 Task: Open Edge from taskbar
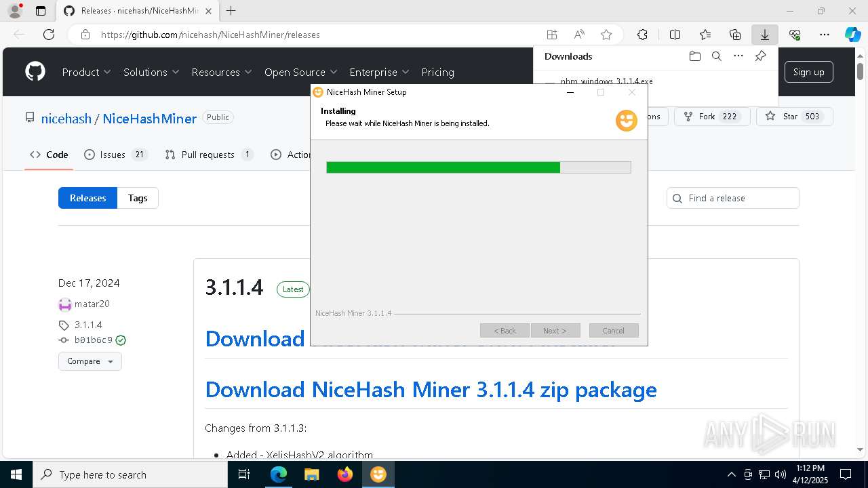pyautogui.click(x=279, y=474)
